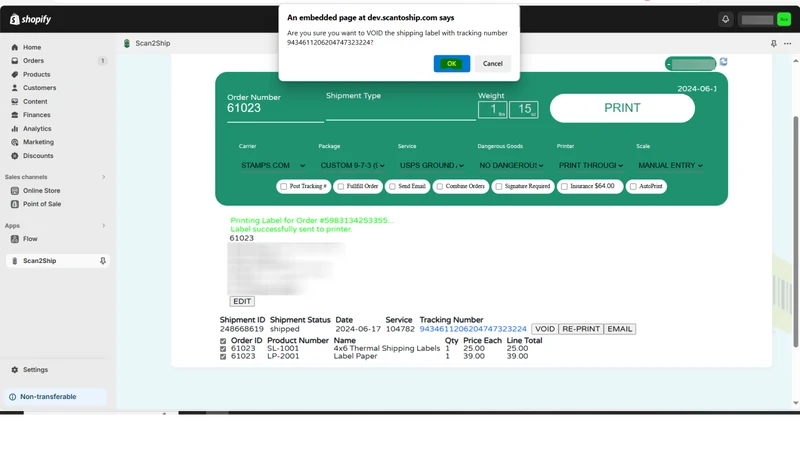
Task: Click the Marketing target icon
Action: [15, 142]
